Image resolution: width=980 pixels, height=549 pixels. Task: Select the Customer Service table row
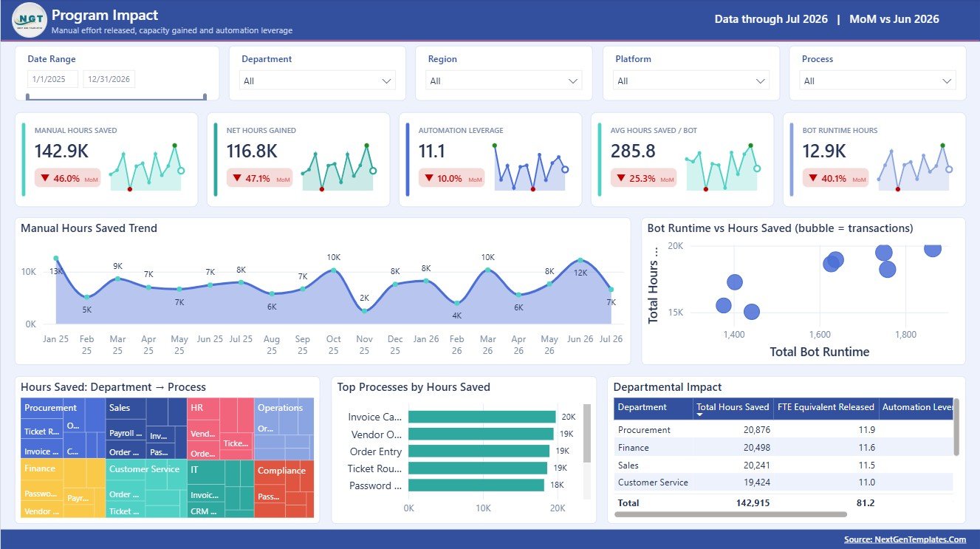pos(783,482)
